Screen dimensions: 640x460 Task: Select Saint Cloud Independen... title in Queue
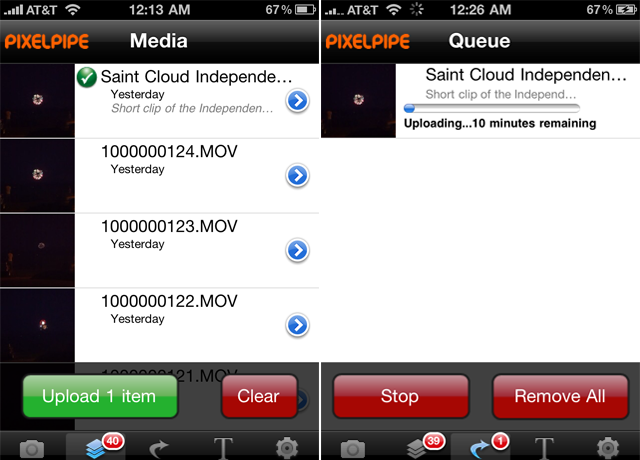click(x=526, y=75)
